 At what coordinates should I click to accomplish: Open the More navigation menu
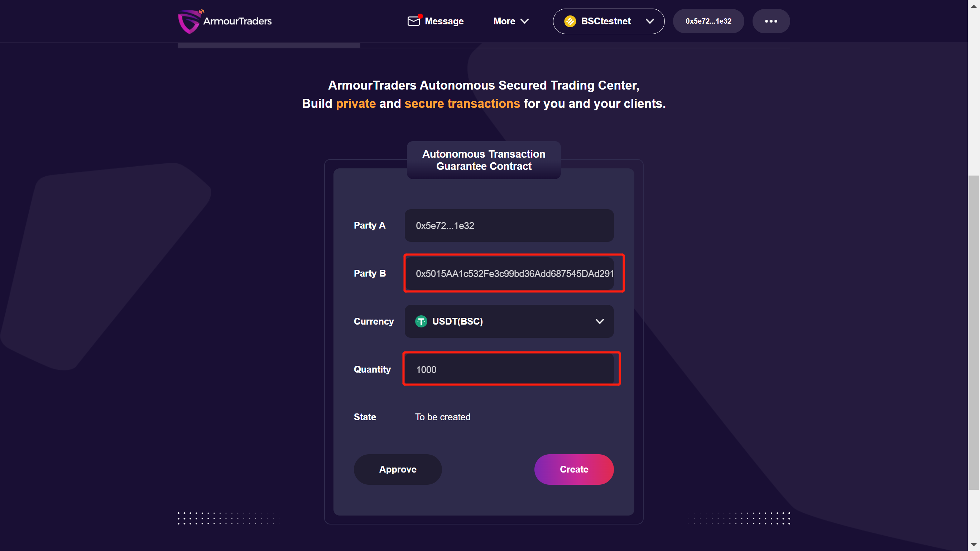point(511,21)
